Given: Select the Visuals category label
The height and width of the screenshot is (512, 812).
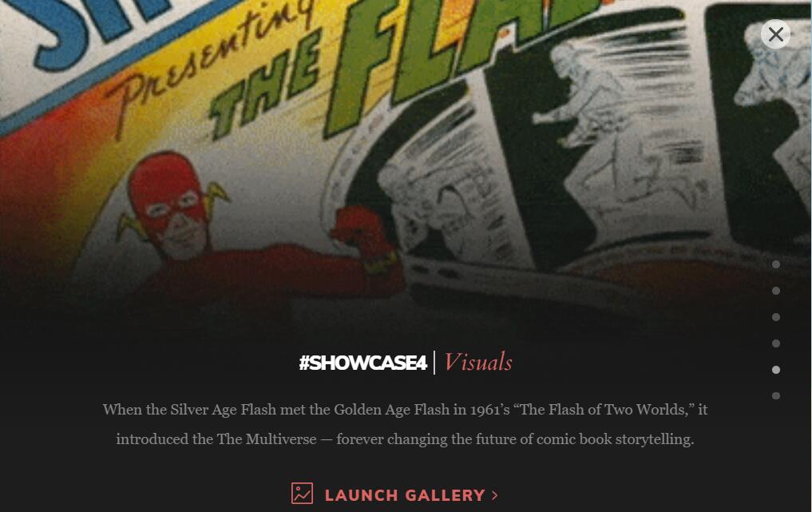Looking at the screenshot, I should [x=478, y=363].
